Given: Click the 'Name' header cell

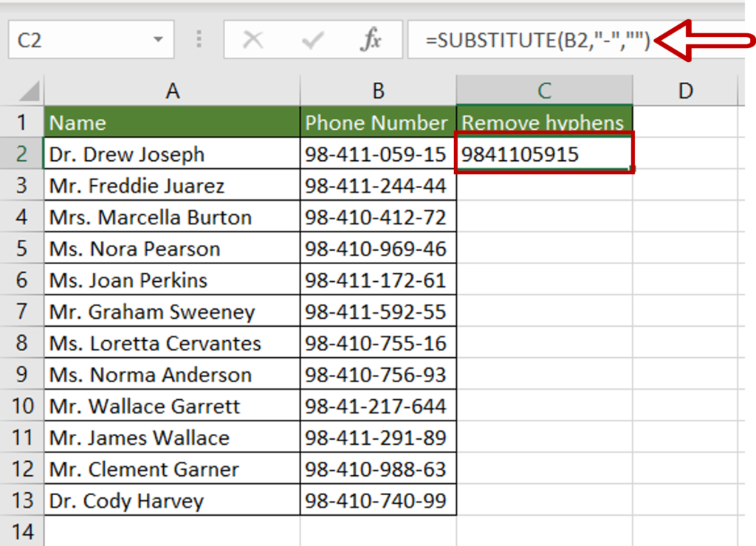Looking at the screenshot, I should [x=172, y=122].
